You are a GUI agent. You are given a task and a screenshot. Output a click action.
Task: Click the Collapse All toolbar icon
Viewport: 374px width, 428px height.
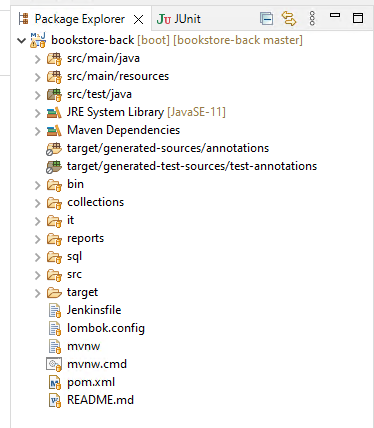click(x=266, y=19)
